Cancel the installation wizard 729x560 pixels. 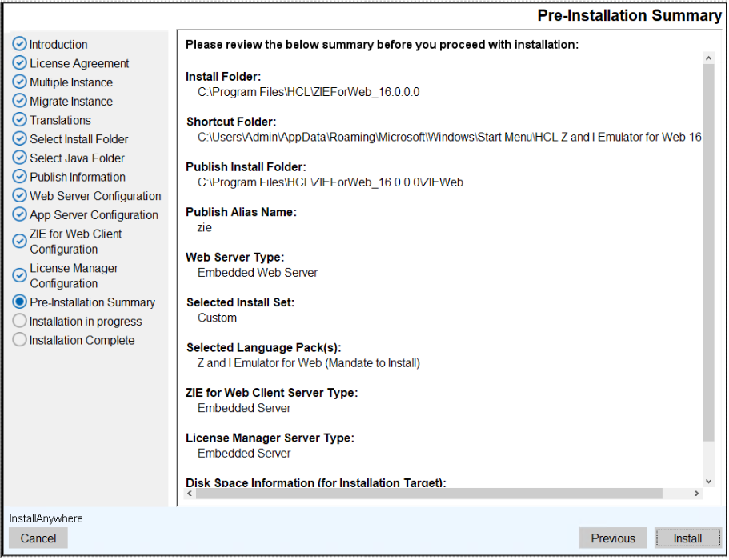[38, 538]
